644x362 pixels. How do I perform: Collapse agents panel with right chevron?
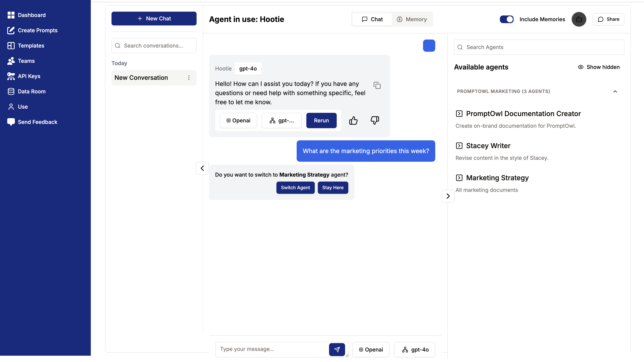click(x=448, y=196)
